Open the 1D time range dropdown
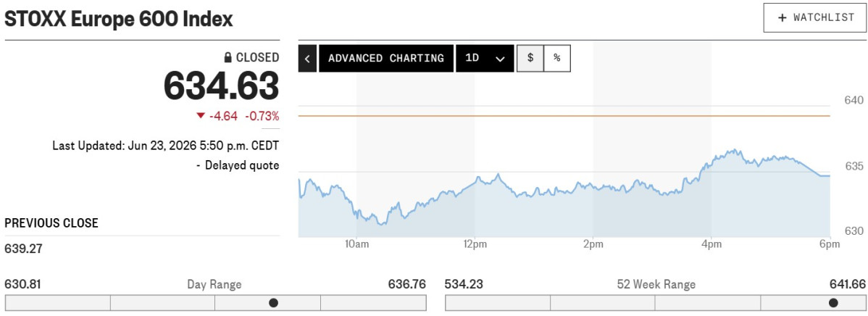Viewport: 868px width, 316px height. [x=485, y=58]
